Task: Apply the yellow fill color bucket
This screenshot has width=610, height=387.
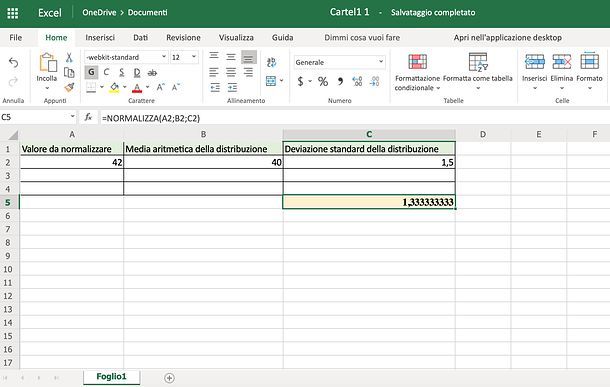Action: tap(114, 87)
